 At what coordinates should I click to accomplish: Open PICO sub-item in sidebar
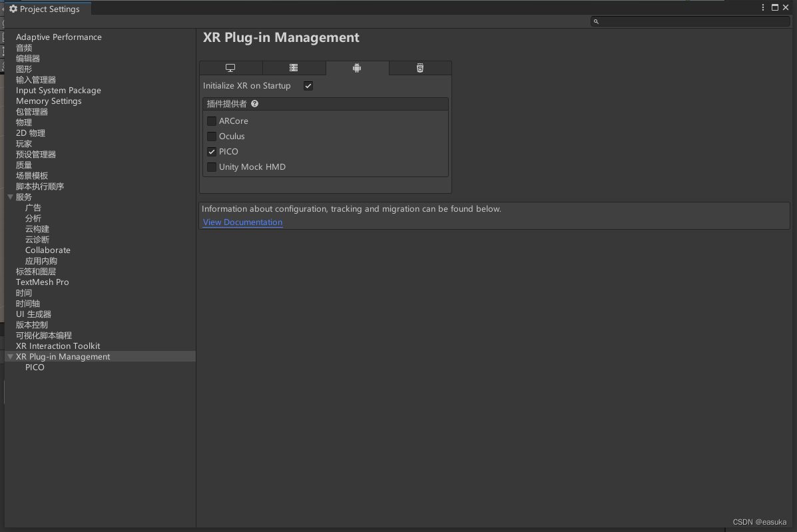(x=35, y=368)
